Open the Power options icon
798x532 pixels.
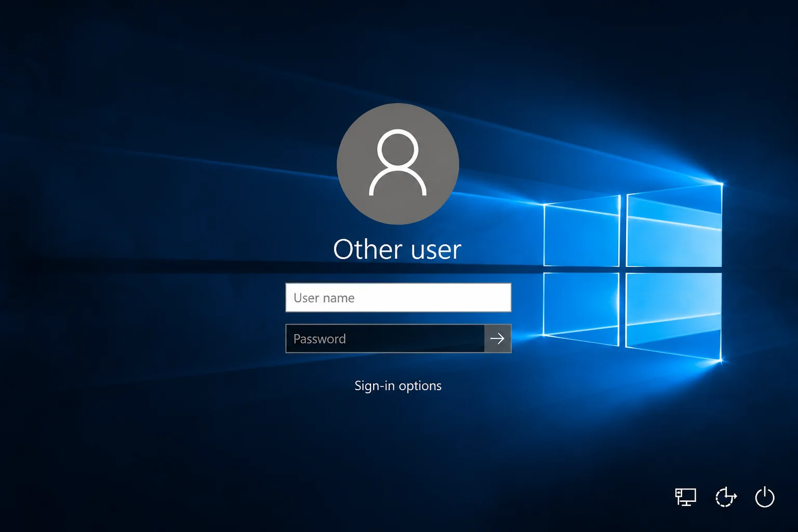[x=765, y=497]
